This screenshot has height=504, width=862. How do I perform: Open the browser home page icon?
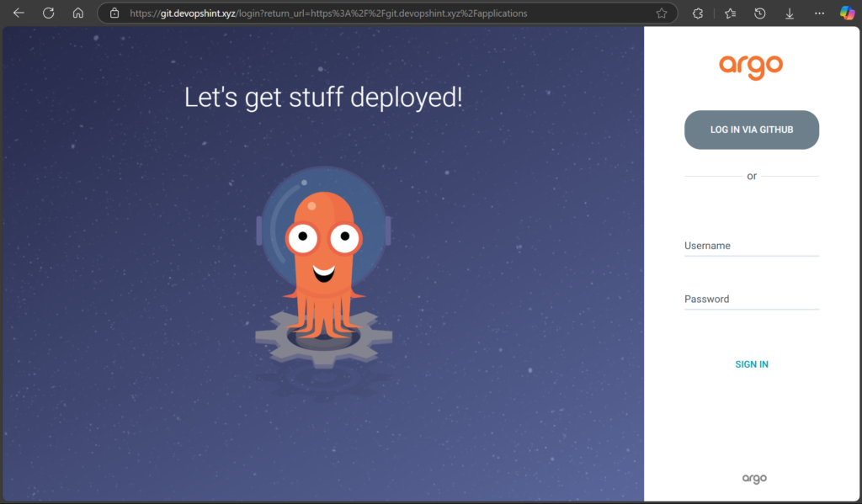78,13
